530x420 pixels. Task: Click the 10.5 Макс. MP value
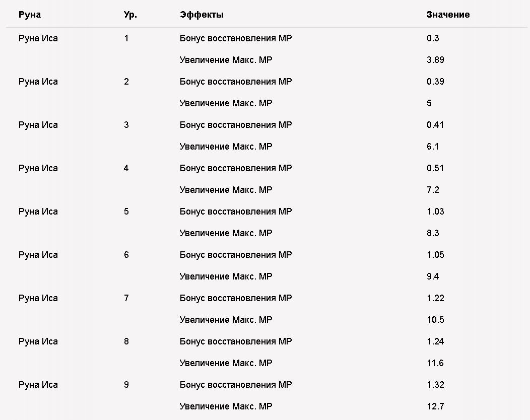coord(435,320)
